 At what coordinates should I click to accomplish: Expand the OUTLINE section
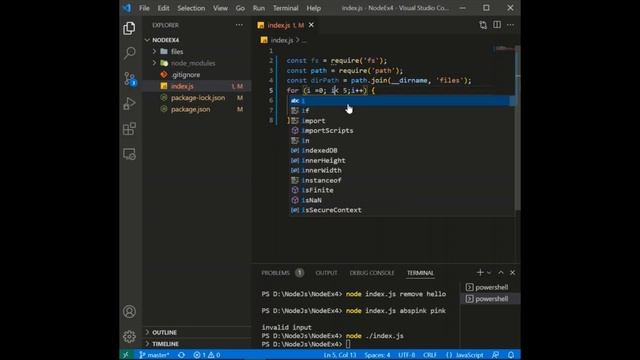(x=198, y=332)
